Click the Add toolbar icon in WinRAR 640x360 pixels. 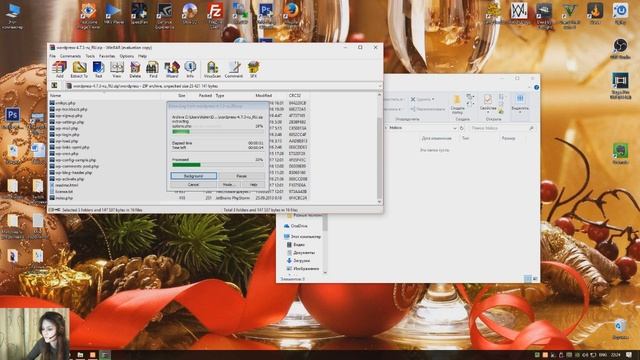tap(60, 69)
